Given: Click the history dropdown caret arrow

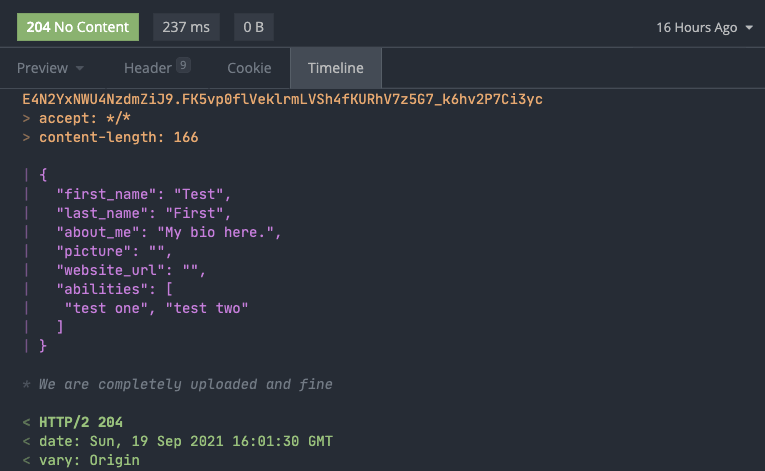Looking at the screenshot, I should [749, 28].
